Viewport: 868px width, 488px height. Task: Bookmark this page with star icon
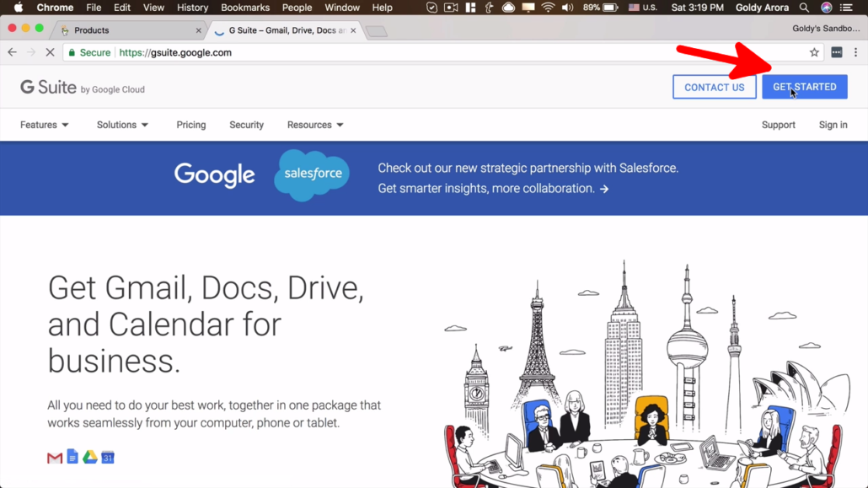tap(814, 52)
